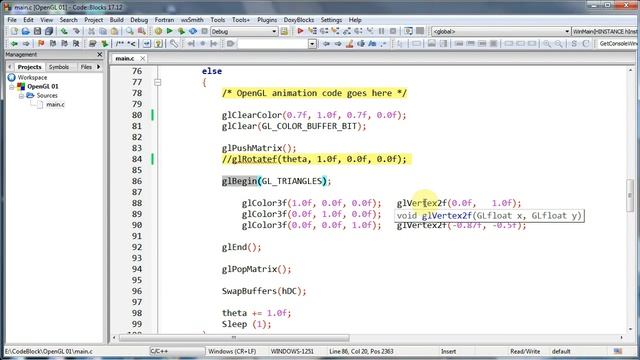This screenshot has width=640, height=360.
Task: Open the Build menu
Action: click(x=116, y=20)
